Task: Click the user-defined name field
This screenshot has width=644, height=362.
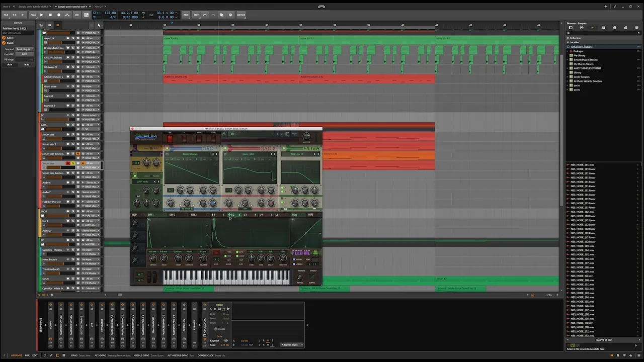Action: click(x=18, y=33)
